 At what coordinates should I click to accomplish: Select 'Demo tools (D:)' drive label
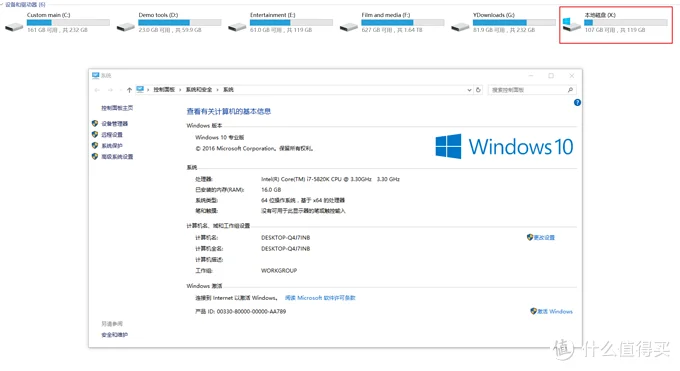pos(158,15)
